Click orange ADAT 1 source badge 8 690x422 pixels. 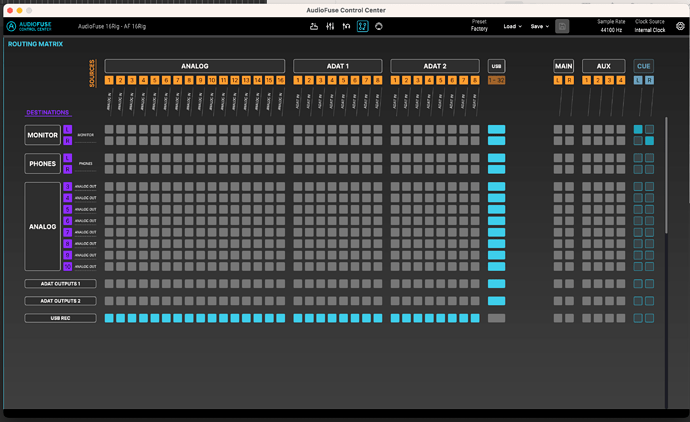pyautogui.click(x=378, y=80)
